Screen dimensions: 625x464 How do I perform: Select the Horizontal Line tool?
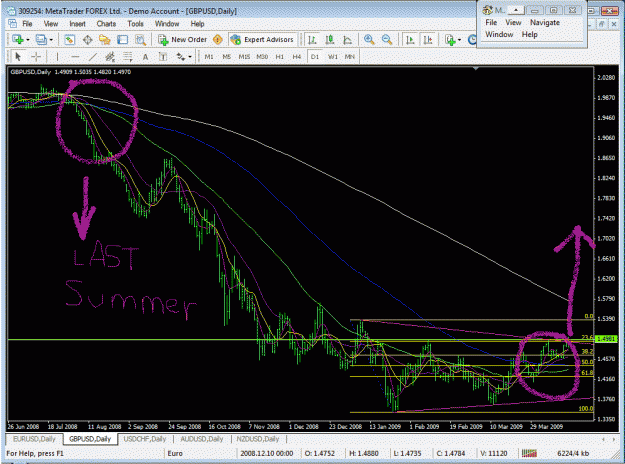pos(75,57)
